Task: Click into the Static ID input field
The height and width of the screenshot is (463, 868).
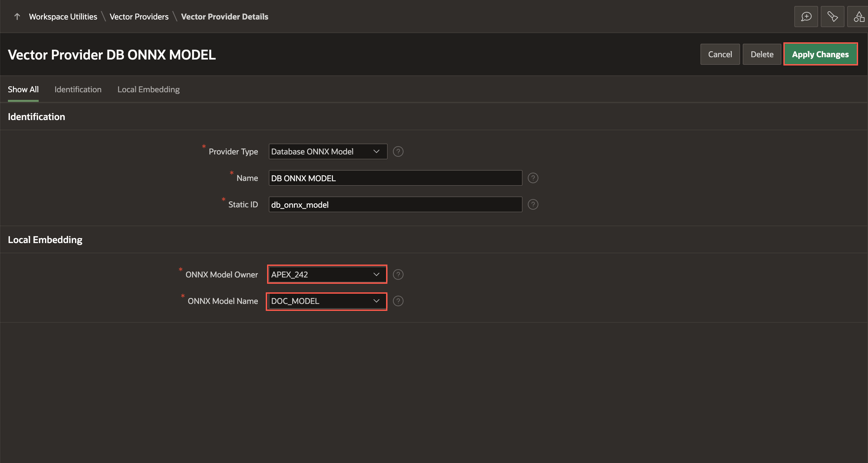Action: pyautogui.click(x=395, y=204)
